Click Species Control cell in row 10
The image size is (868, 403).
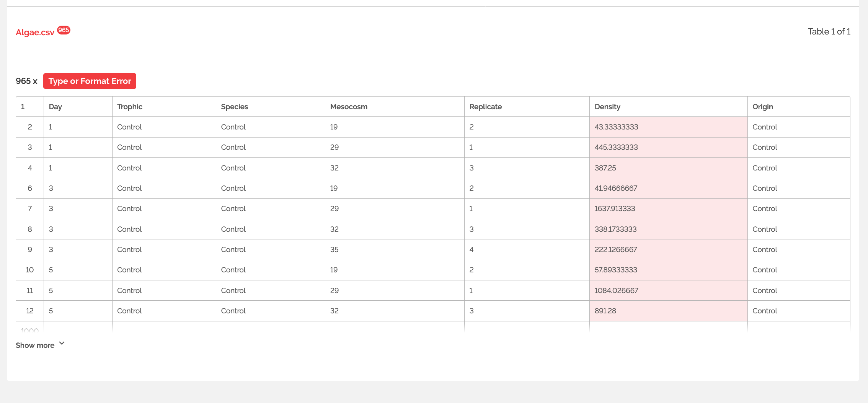coord(271,270)
